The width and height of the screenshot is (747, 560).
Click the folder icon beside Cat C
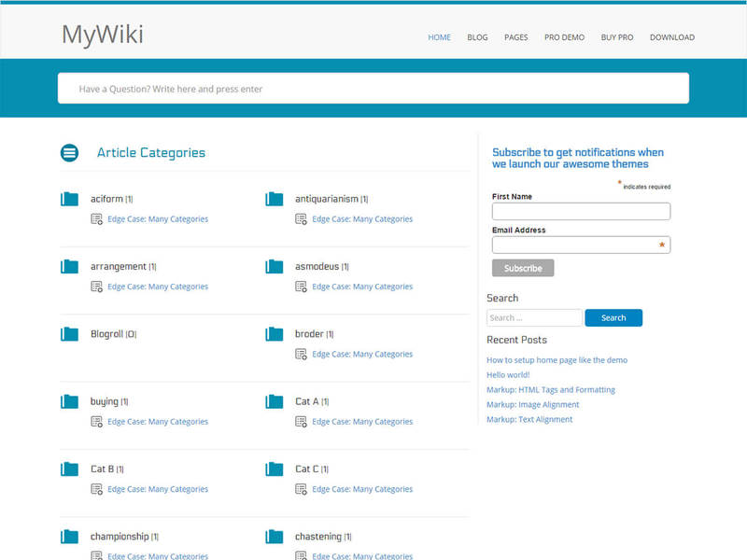tap(274, 469)
